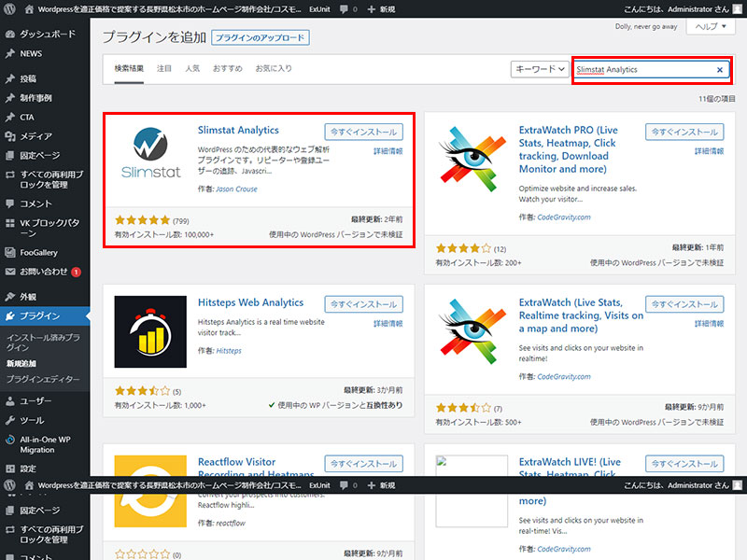Screen dimensions: 747x560
Task: Open the プラグイン plugins menu in sidebar
Action: click(40, 315)
